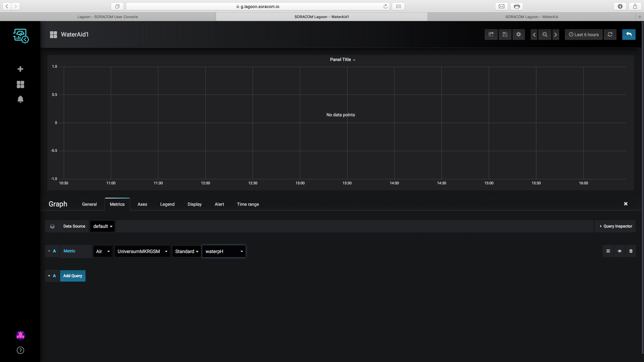Delete query A with trash icon
The height and width of the screenshot is (362, 644).
click(x=631, y=251)
